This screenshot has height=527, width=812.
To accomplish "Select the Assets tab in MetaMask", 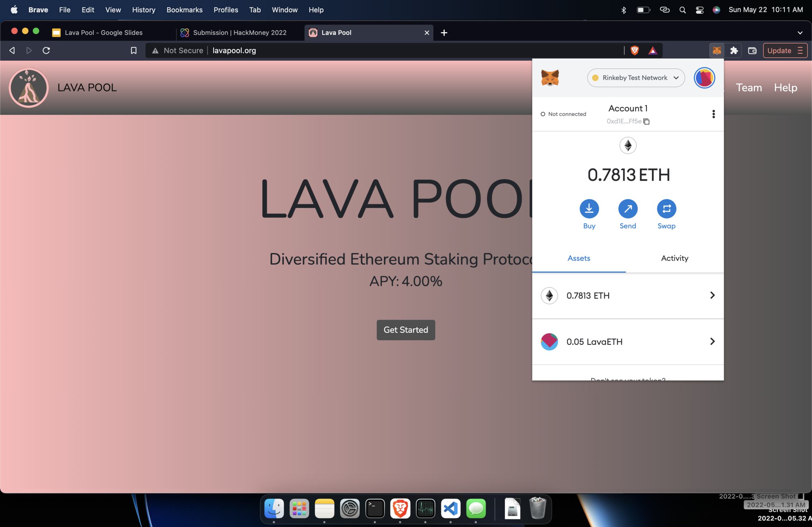I will coord(579,258).
